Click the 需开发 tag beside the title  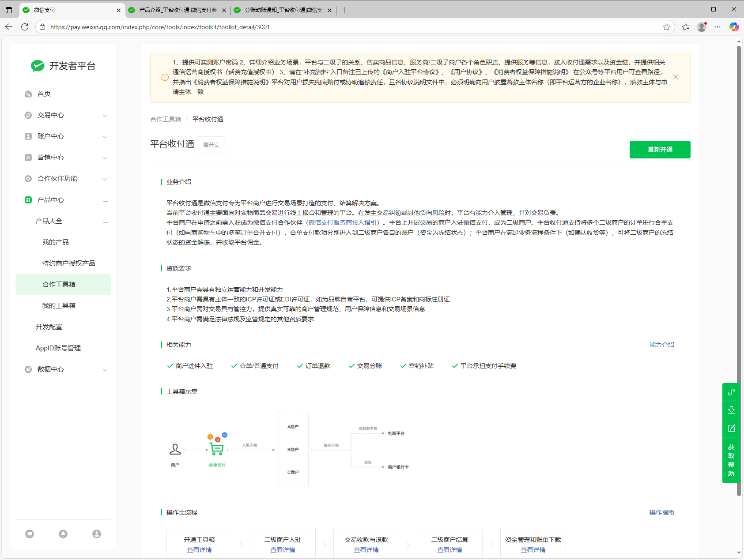tap(211, 145)
